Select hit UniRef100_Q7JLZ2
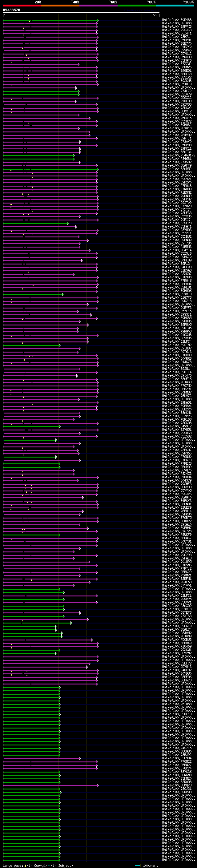The image size is (197, 868). pos(177,91)
